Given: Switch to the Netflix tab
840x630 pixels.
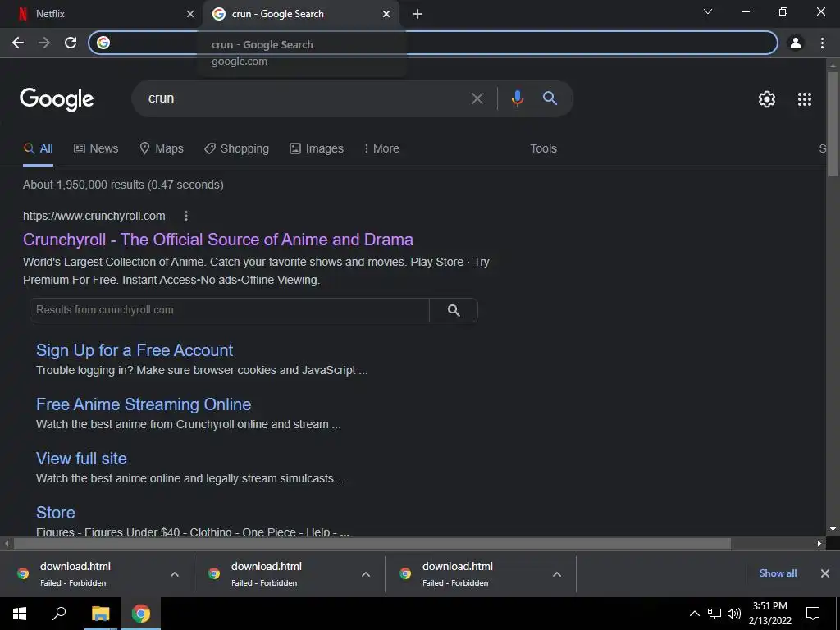Looking at the screenshot, I should (x=100, y=14).
